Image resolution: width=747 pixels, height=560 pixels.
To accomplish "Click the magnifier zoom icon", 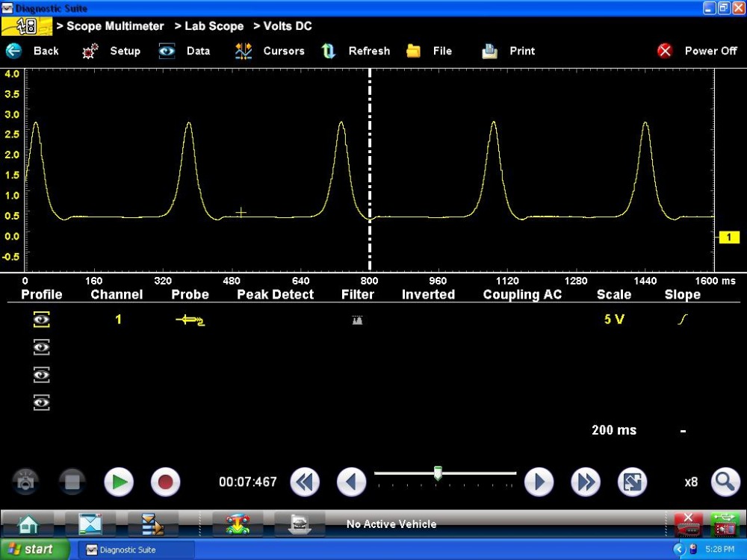I will point(725,482).
